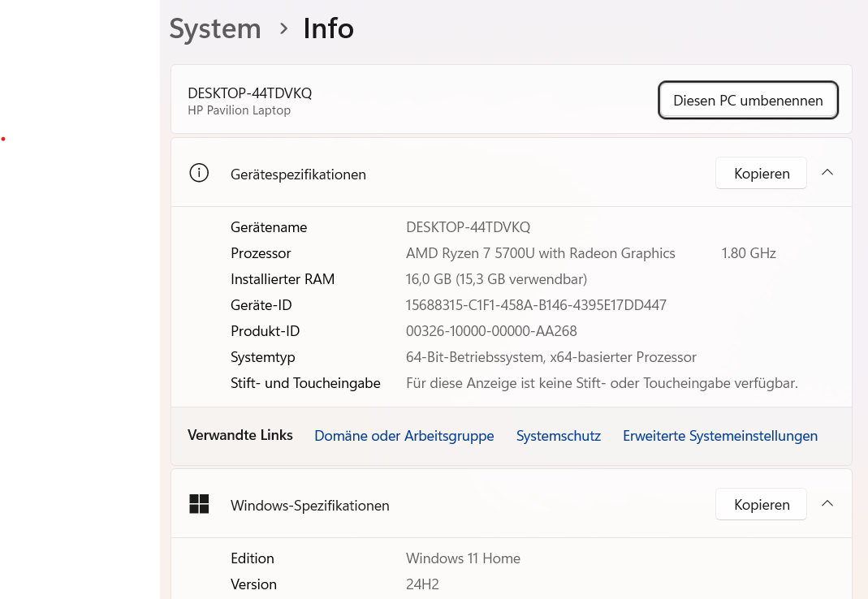Select the Geräte-ID value 15688315-C1F1-458A-B146-4395E17DD447
The width and height of the screenshot is (868, 599).
point(536,305)
